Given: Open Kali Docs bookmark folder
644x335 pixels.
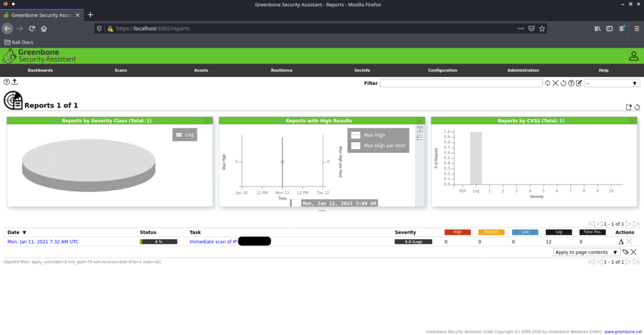Looking at the screenshot, I should click(x=18, y=42).
